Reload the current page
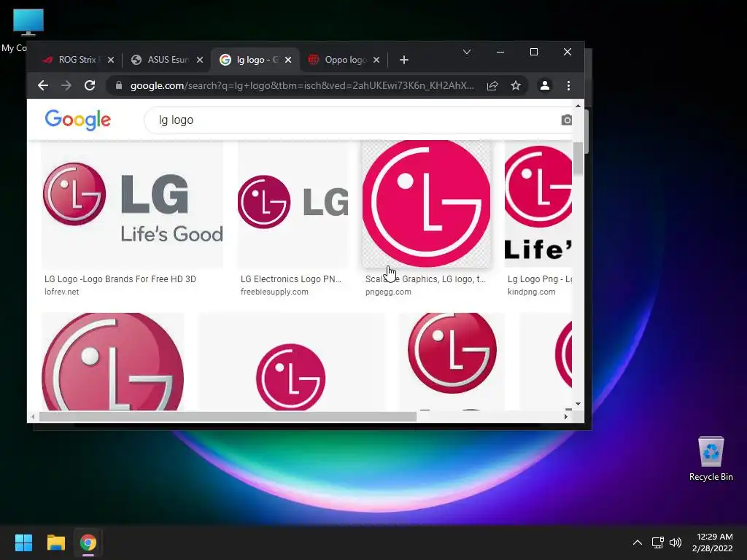 pos(90,86)
